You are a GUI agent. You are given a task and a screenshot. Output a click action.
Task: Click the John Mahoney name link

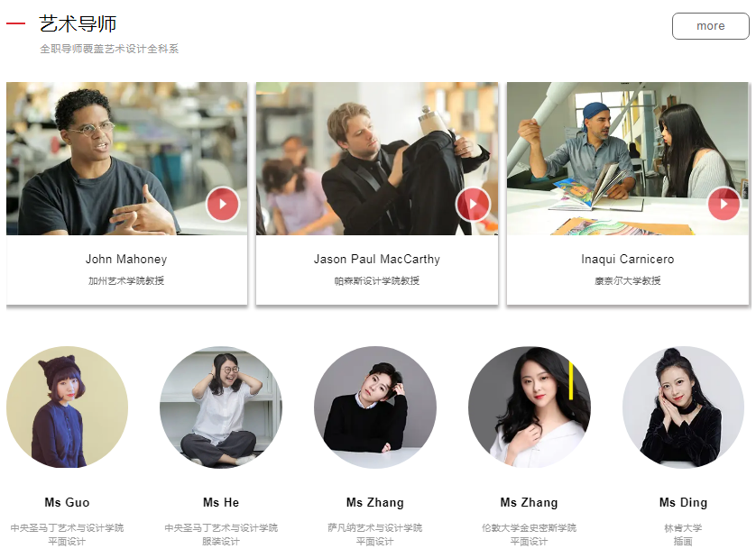126,260
